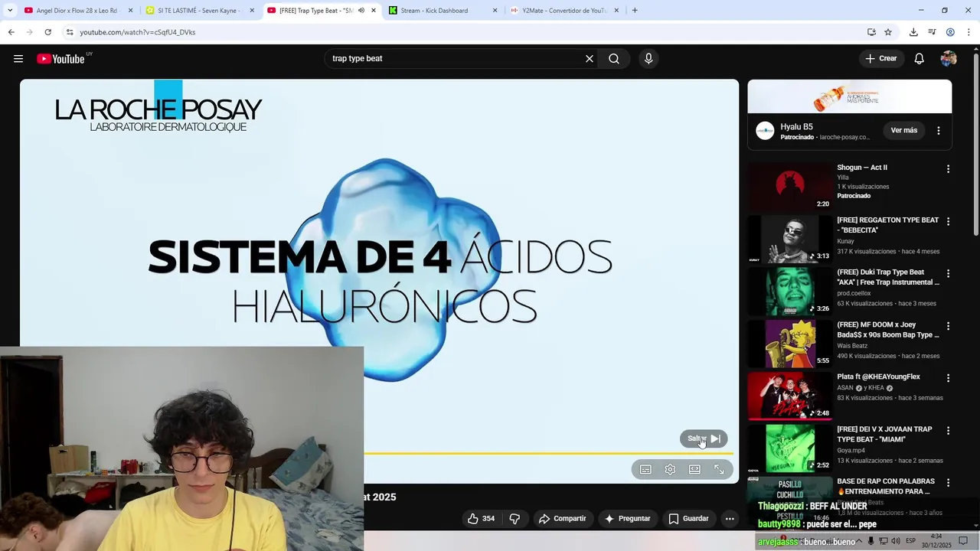Open the YouTube guide hamburger menu
The image size is (980, 551).
18,59
